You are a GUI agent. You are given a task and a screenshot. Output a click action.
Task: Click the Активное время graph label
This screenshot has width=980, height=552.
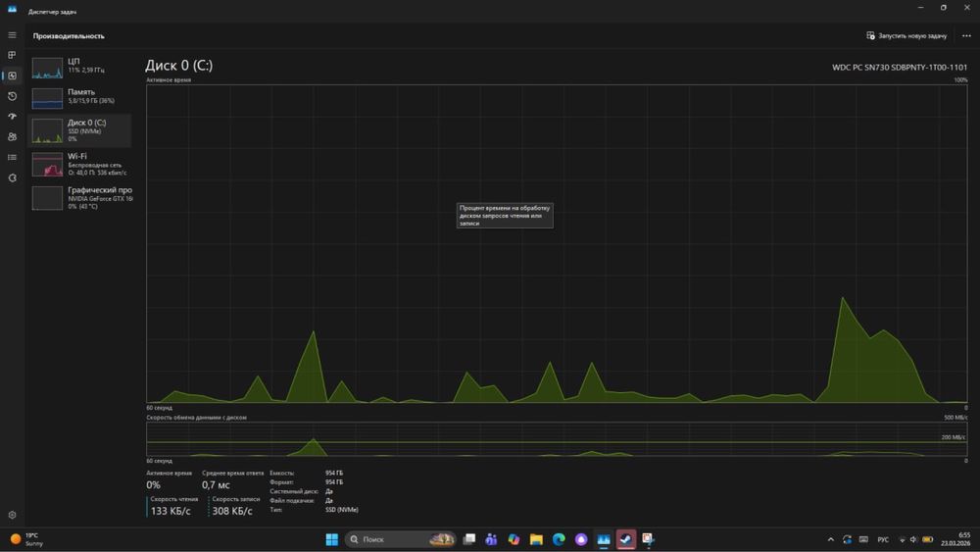pyautogui.click(x=169, y=80)
